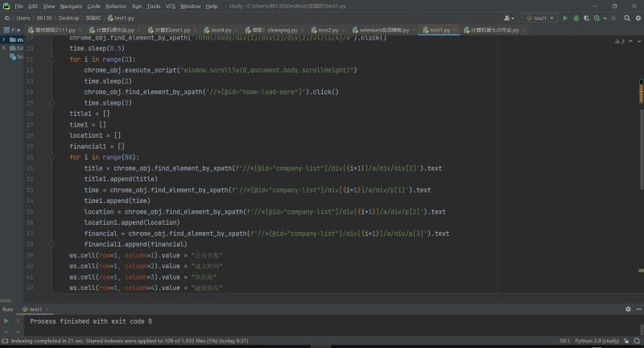Open the File menu
This screenshot has height=348, width=644.
19,6
